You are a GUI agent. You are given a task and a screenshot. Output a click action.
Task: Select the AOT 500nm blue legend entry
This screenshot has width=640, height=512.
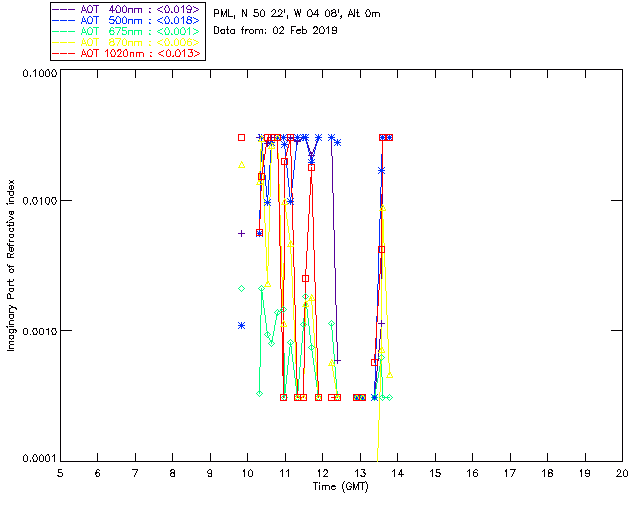pyautogui.click(x=126, y=20)
